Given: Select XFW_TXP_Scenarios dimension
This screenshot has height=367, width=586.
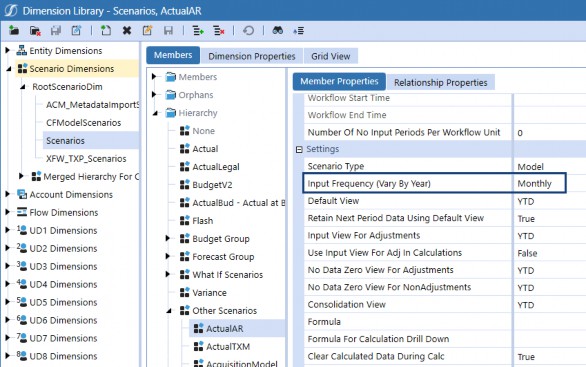Looking at the screenshot, I should 86,158.
